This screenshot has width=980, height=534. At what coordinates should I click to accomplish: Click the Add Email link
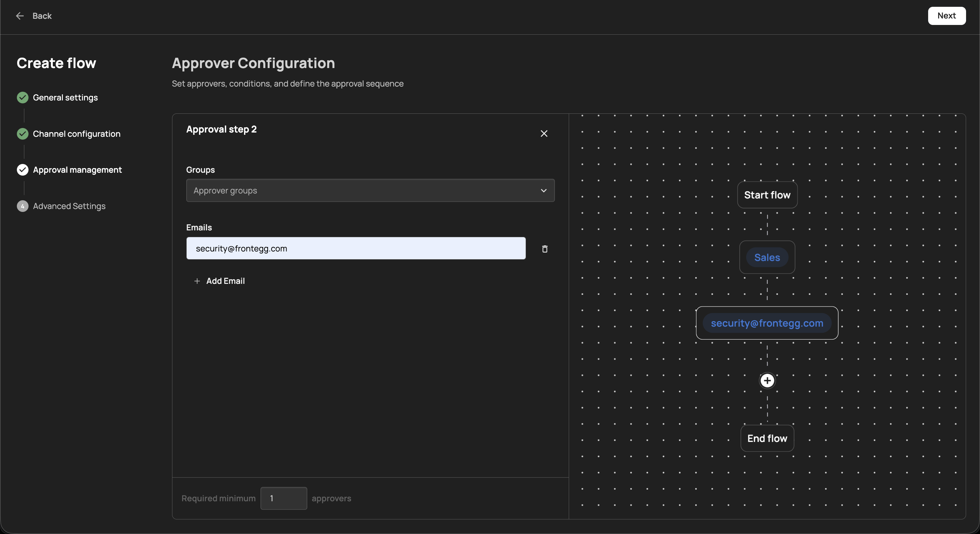(225, 281)
